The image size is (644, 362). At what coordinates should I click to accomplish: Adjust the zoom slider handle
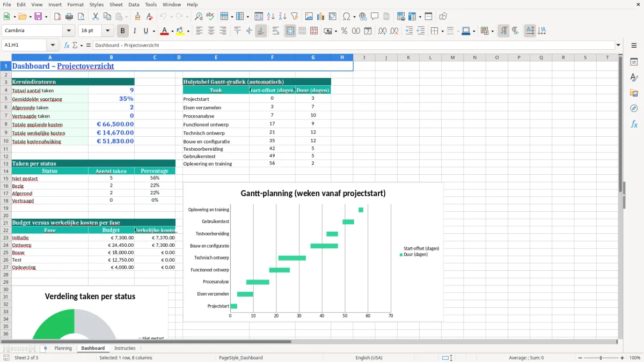pyautogui.click(x=601, y=358)
